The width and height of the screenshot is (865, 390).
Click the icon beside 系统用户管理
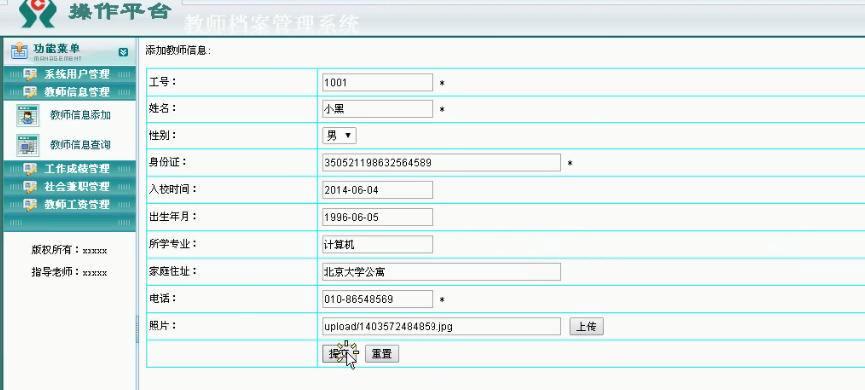pyautogui.click(x=30, y=74)
